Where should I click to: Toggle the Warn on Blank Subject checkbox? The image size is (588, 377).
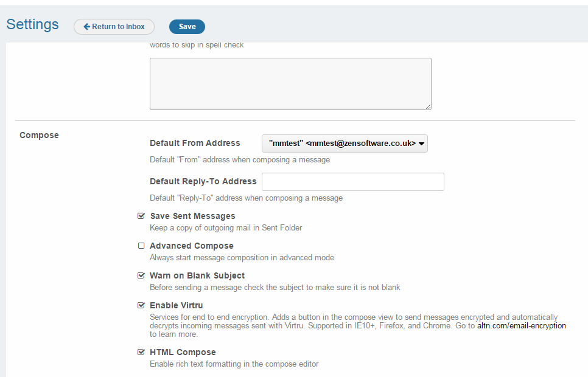[141, 275]
